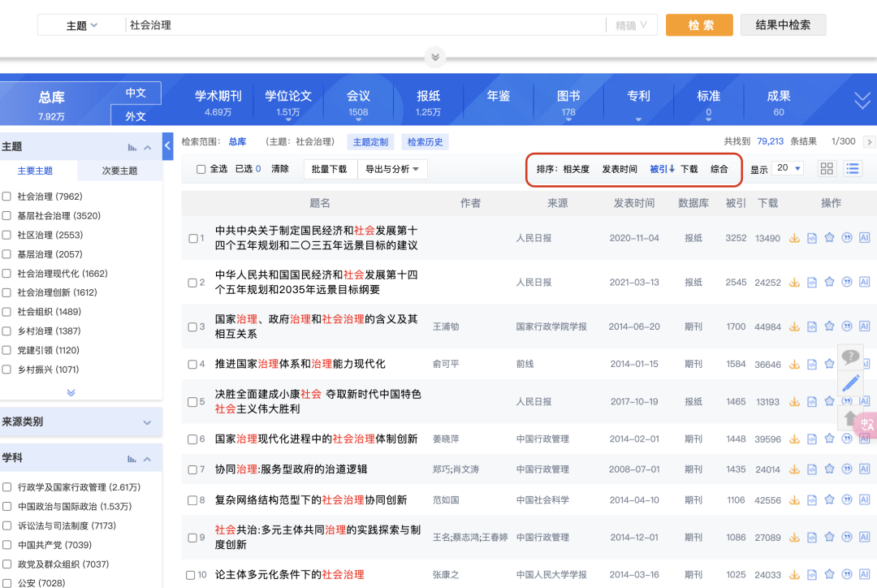
Task: Open HTML reading for row 2 article
Action: [x=811, y=282]
